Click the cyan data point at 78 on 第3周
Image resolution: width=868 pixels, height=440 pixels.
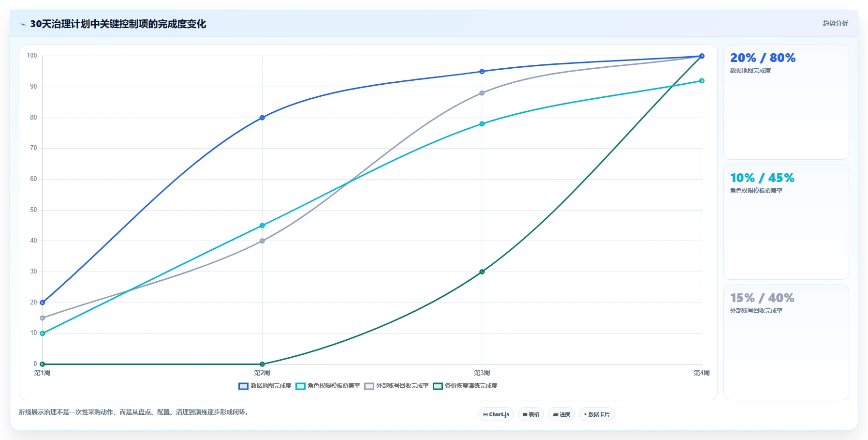[482, 124]
